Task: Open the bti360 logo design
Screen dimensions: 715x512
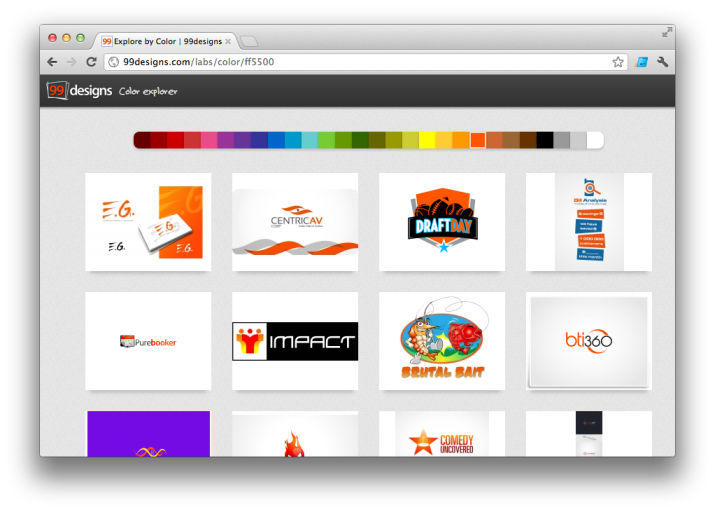Action: [x=589, y=341]
